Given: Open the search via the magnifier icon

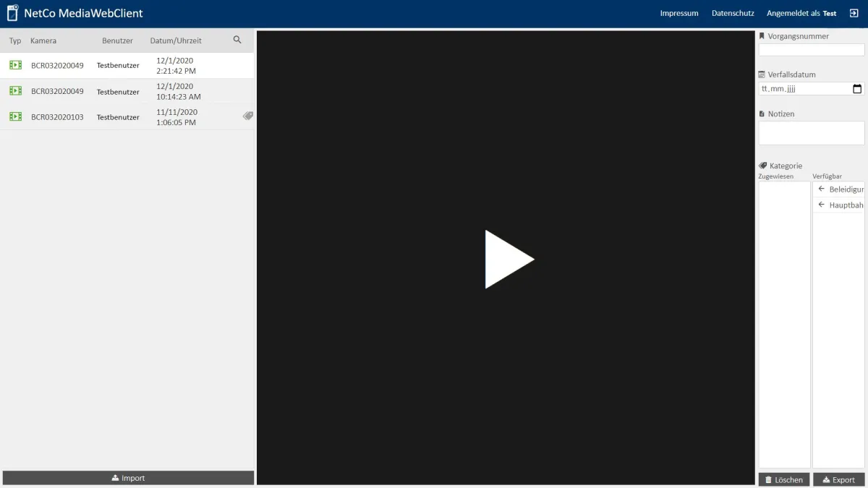Looking at the screenshot, I should pos(237,40).
